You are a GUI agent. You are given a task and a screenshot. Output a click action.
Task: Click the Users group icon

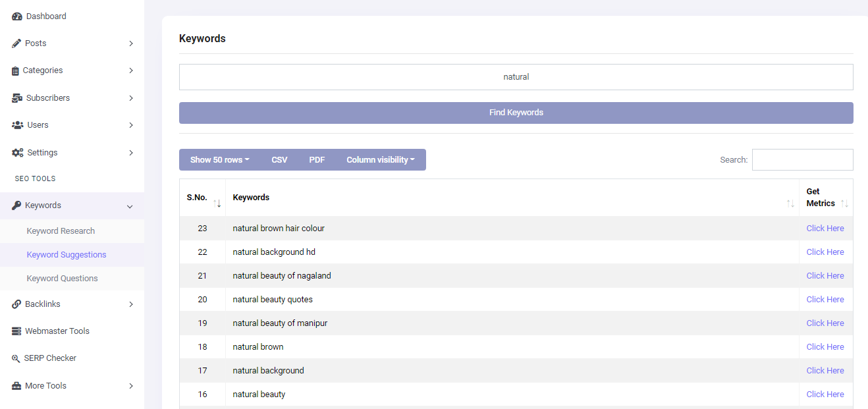pyautogui.click(x=18, y=125)
